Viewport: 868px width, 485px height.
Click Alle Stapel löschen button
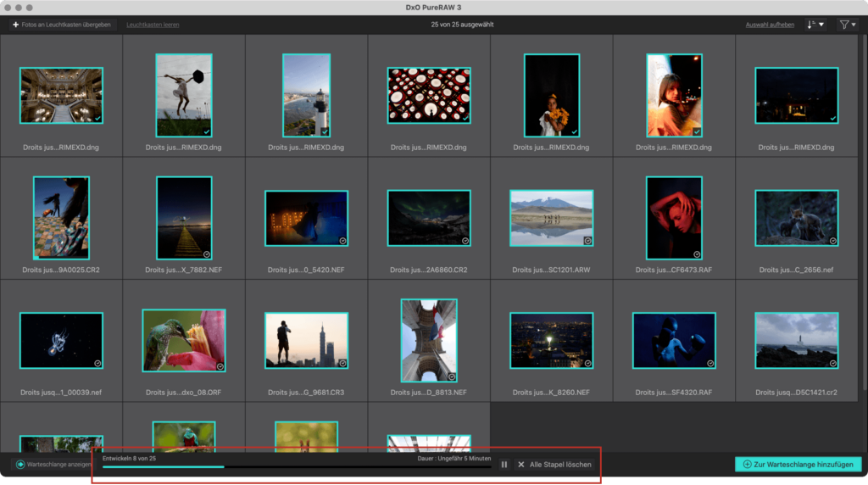click(554, 465)
